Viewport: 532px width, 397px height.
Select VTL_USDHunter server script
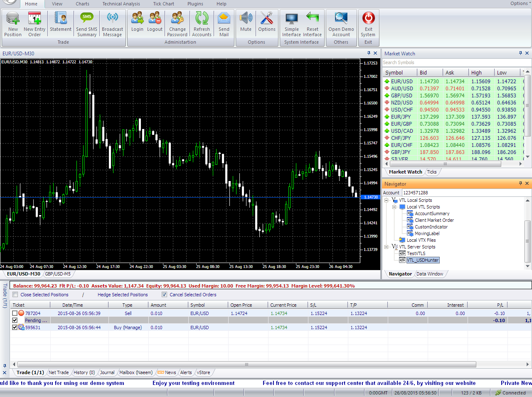click(x=423, y=260)
